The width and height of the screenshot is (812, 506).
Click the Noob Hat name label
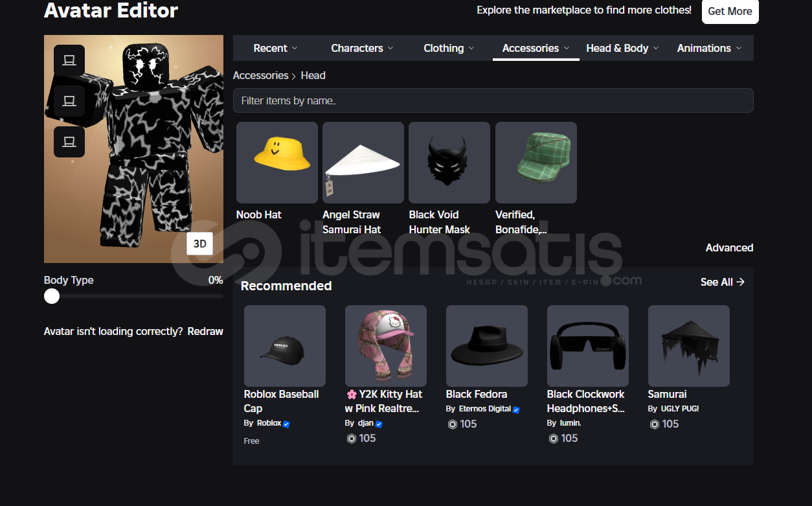(259, 214)
